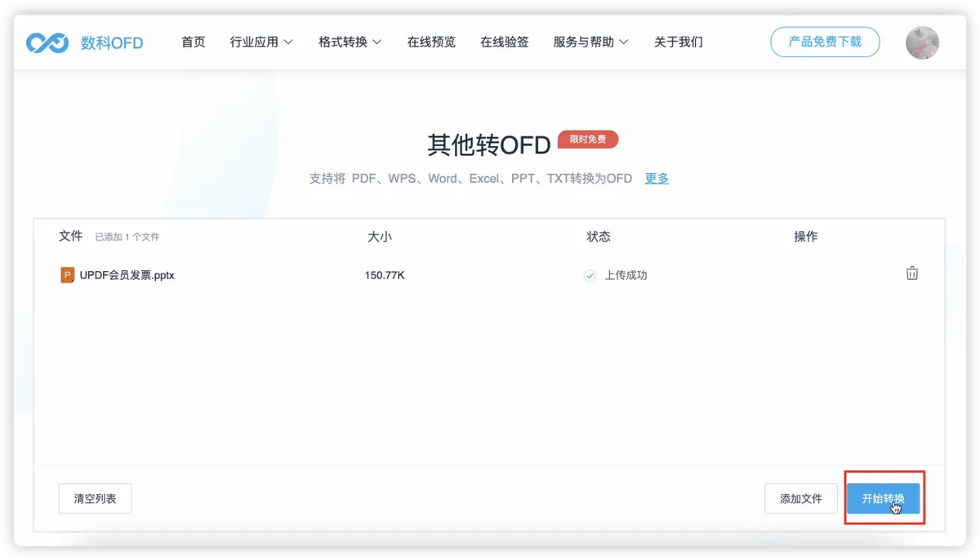Click the green upload success checkmark

[590, 276]
